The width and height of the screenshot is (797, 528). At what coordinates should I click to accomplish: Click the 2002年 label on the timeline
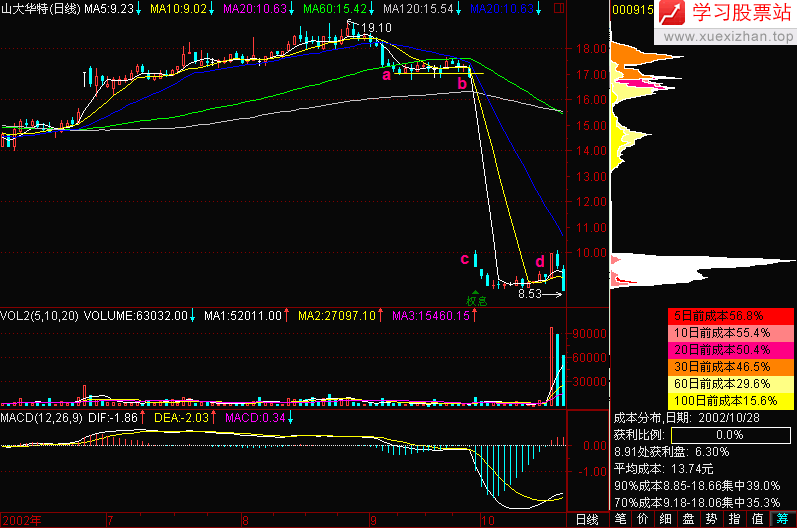pos(21,520)
